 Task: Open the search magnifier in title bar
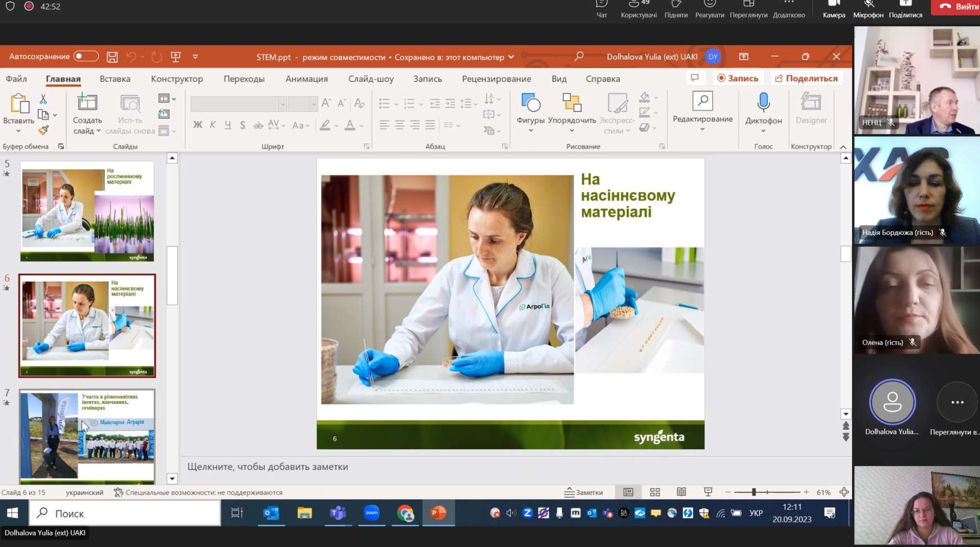[578, 56]
